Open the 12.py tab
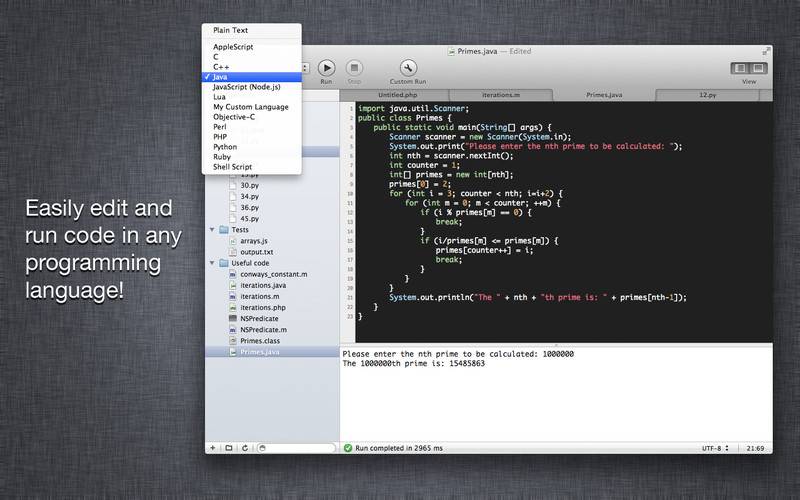 [705, 95]
